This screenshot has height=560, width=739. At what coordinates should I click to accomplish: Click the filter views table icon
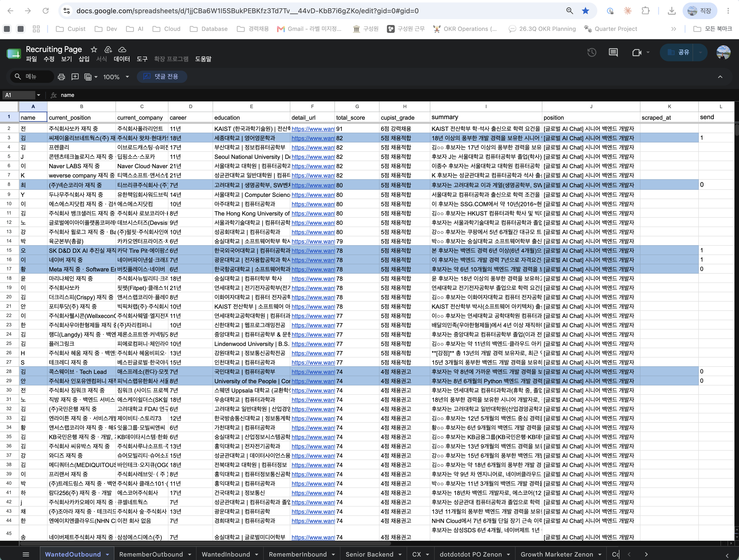[x=88, y=77]
